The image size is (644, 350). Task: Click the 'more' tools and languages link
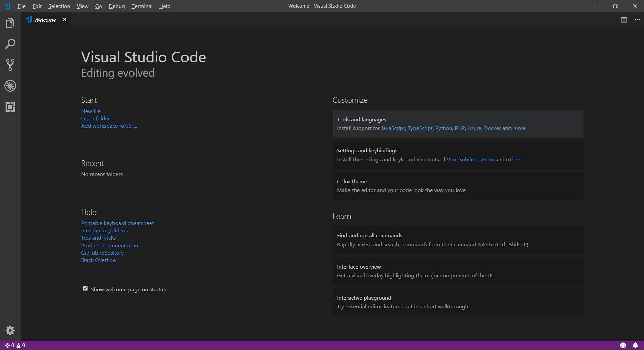coord(519,128)
